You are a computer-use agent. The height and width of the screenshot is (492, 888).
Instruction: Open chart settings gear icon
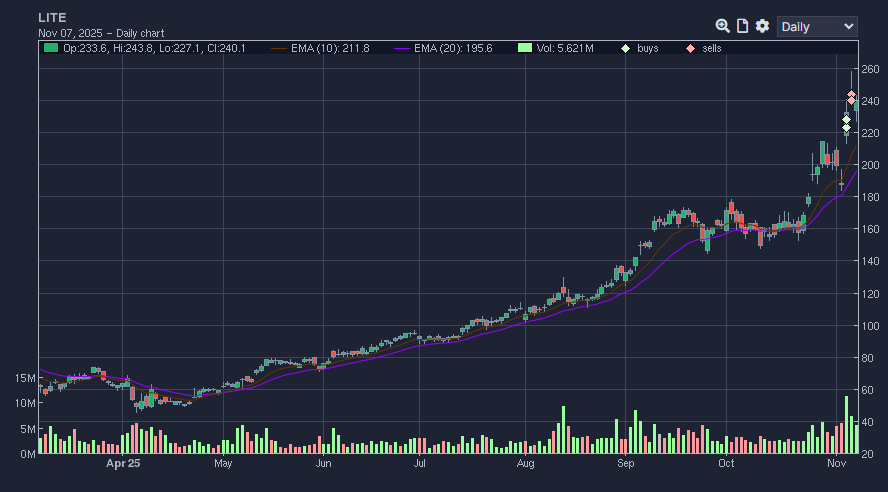click(x=762, y=26)
